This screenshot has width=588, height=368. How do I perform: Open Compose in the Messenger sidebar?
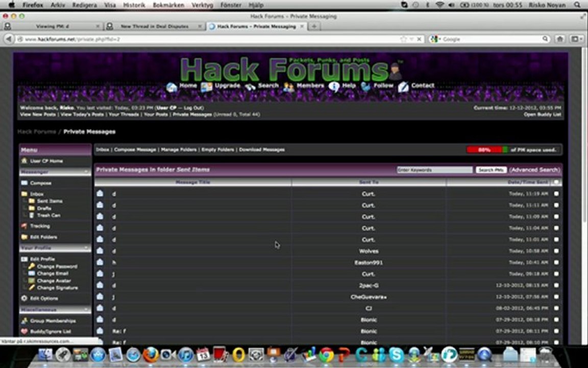point(40,183)
